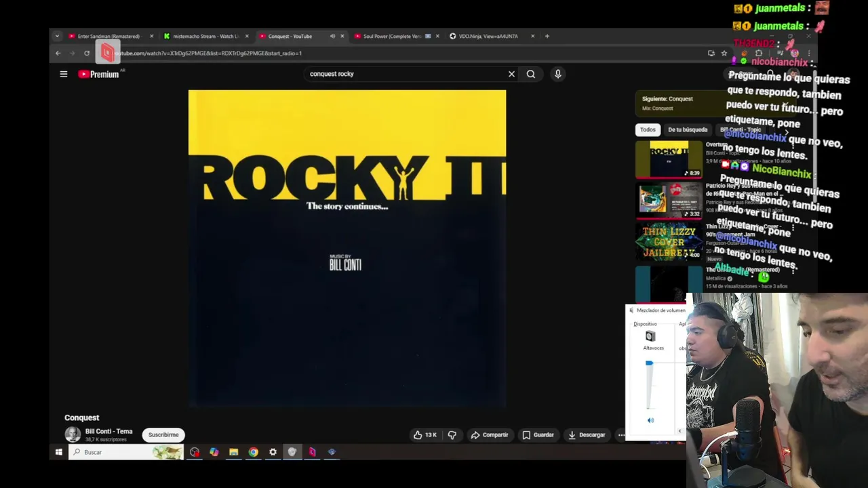Mute Altavoces in the volume mixer

click(x=650, y=420)
